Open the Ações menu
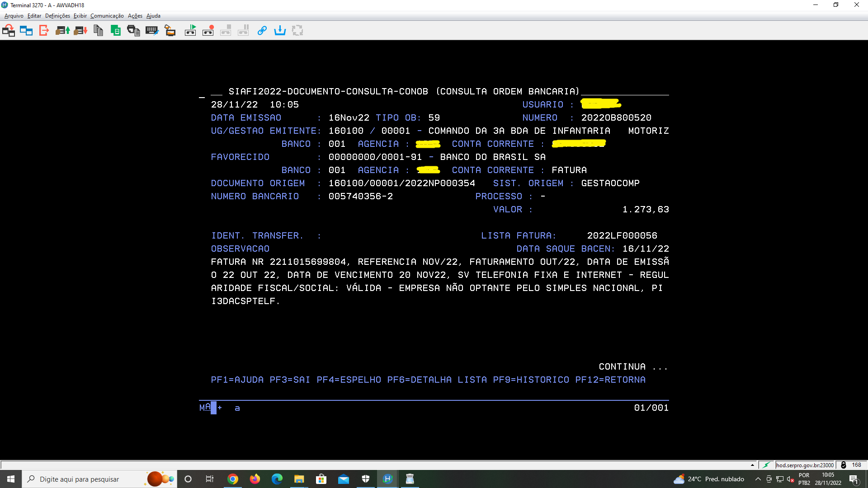This screenshot has width=868, height=488. [x=135, y=16]
